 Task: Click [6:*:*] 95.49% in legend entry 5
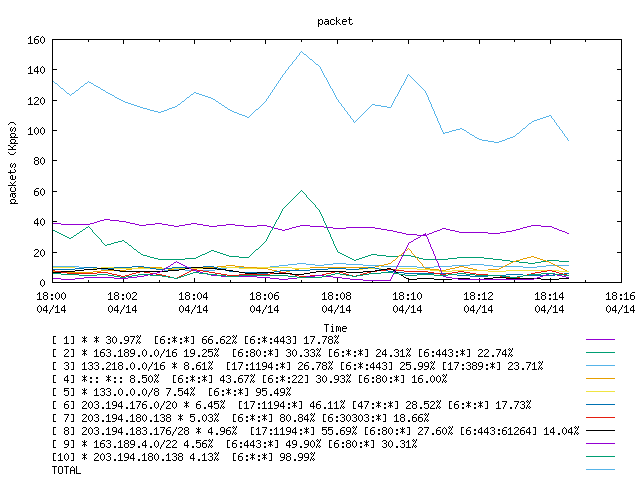(249, 392)
